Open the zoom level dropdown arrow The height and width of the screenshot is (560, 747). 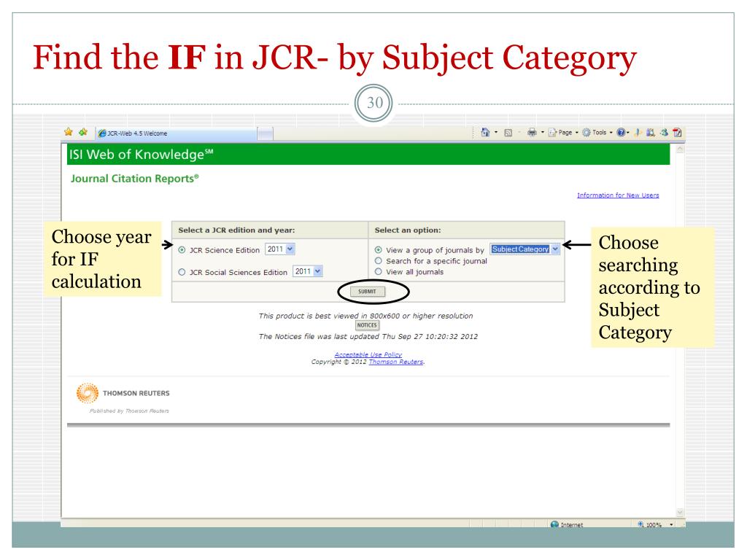tap(671, 524)
